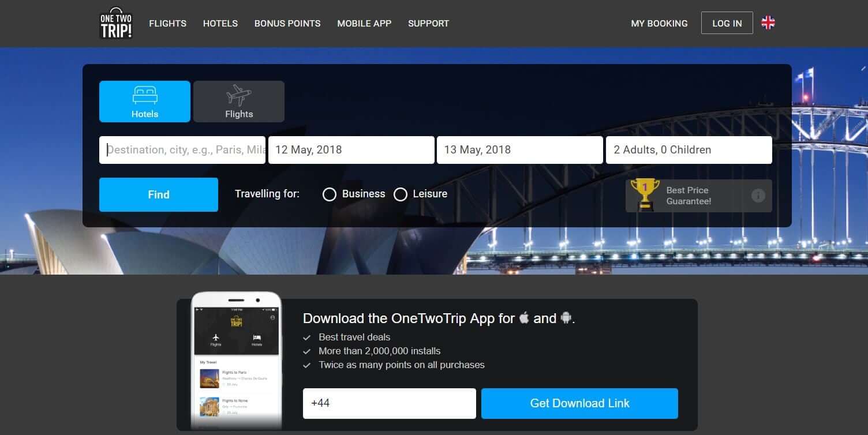Click the Get Download Link button
This screenshot has width=868, height=435.
tap(579, 403)
